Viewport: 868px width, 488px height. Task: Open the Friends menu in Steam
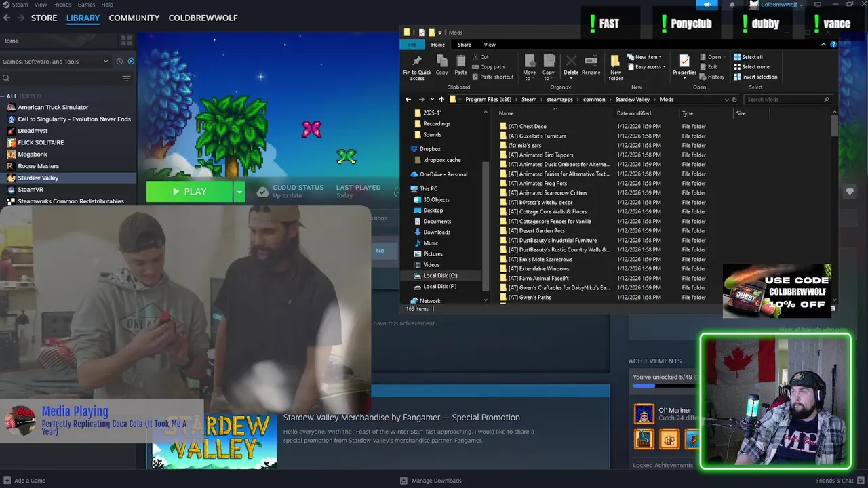[62, 5]
